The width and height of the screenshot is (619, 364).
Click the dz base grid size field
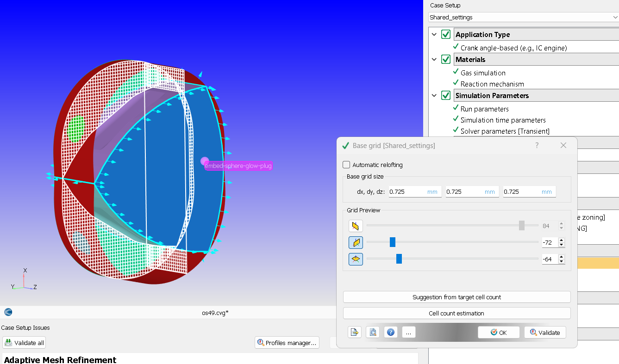pyautogui.click(x=530, y=191)
